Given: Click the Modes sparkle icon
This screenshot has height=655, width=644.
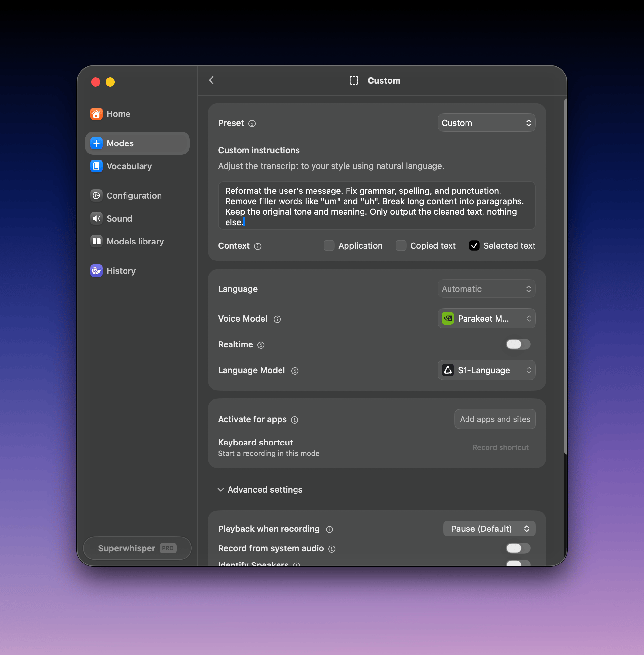Looking at the screenshot, I should (96, 143).
